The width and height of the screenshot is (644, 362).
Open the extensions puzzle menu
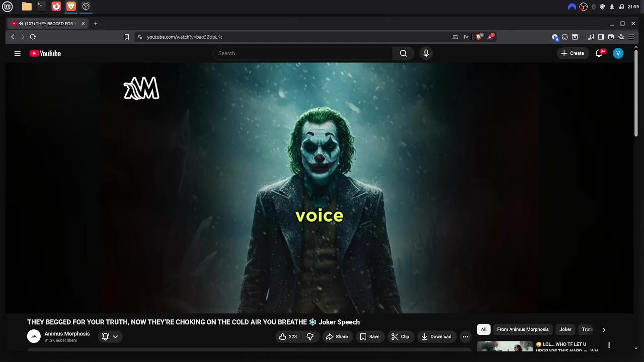coord(565,37)
